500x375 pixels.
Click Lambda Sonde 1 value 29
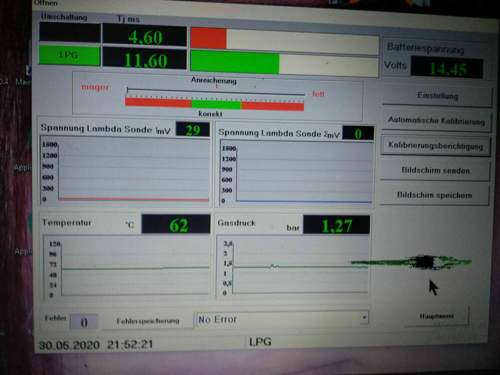(x=193, y=130)
